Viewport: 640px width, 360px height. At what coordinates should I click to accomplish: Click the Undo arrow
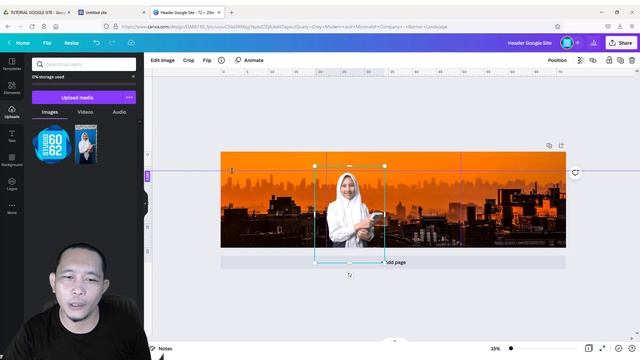tap(96, 42)
